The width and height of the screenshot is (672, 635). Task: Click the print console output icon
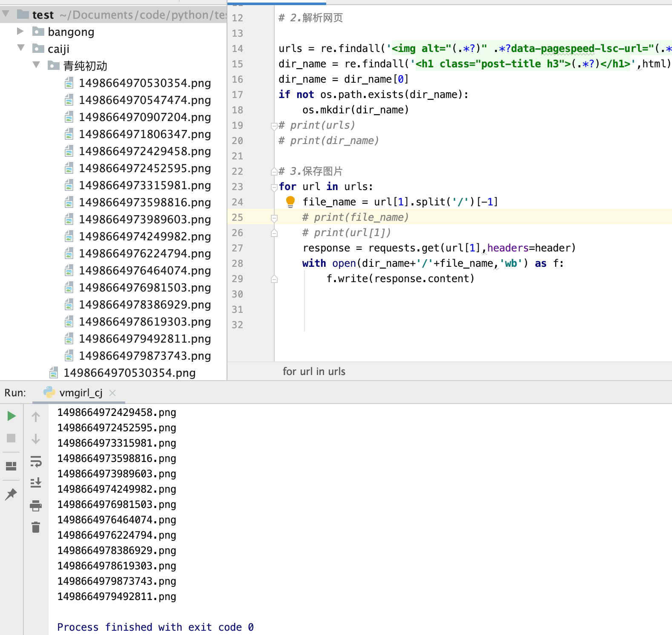click(36, 505)
